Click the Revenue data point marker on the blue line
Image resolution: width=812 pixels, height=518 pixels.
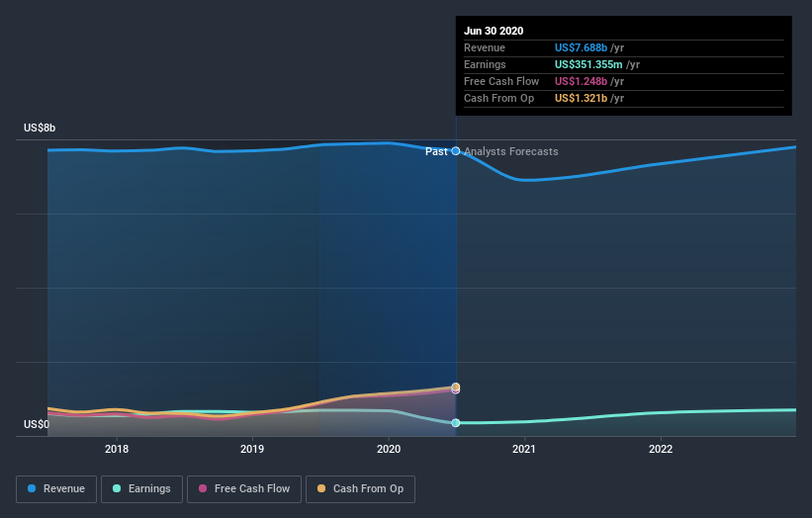tap(456, 151)
